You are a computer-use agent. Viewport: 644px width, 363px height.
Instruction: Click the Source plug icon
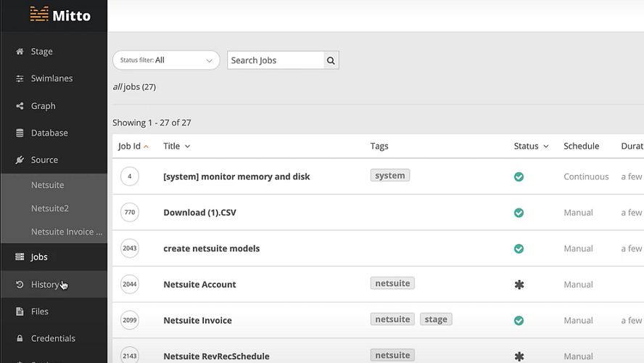coord(20,160)
